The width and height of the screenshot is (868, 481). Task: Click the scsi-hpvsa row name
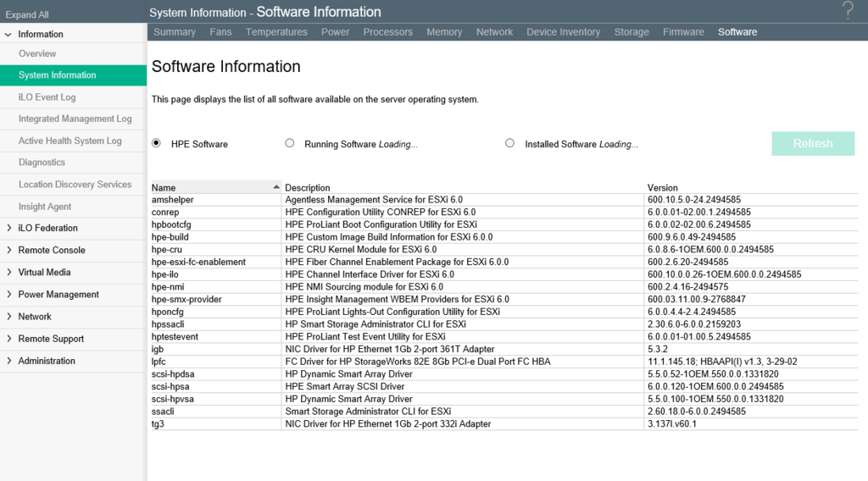pos(173,399)
